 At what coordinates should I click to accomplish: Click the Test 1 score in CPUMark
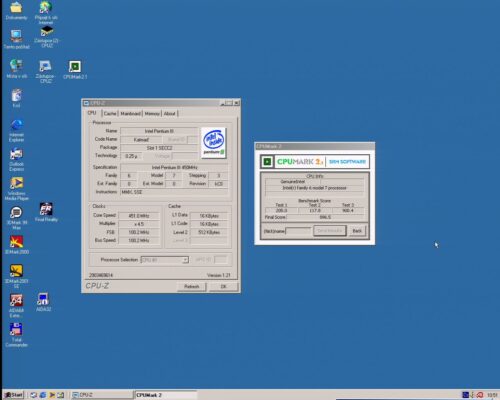[281, 210]
